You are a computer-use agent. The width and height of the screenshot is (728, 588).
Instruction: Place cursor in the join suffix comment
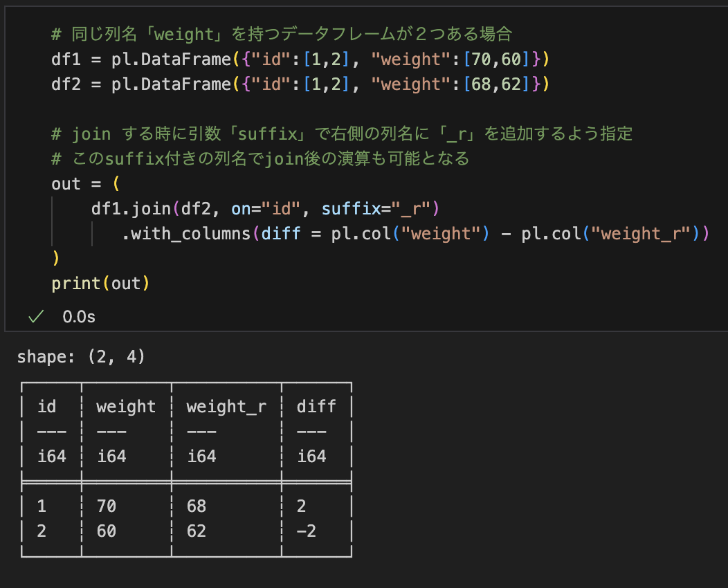[342, 134]
